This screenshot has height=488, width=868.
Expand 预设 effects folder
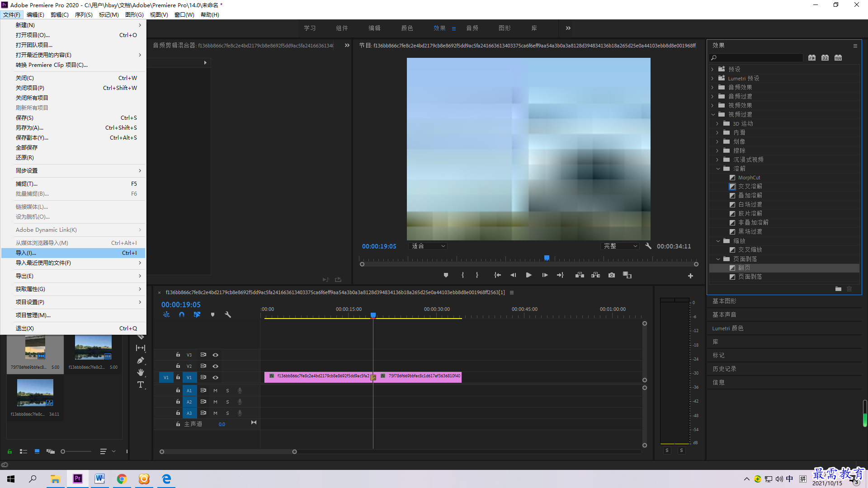[712, 69]
